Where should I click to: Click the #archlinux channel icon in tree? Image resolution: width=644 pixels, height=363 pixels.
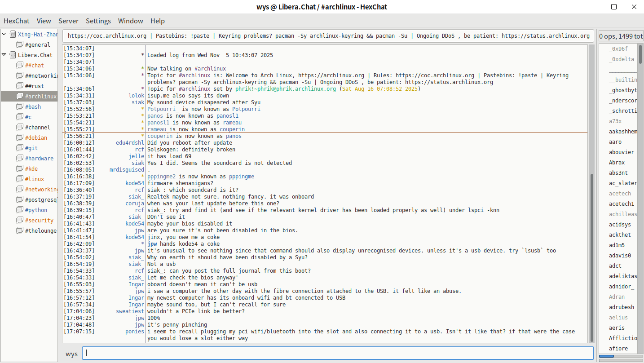tap(19, 96)
